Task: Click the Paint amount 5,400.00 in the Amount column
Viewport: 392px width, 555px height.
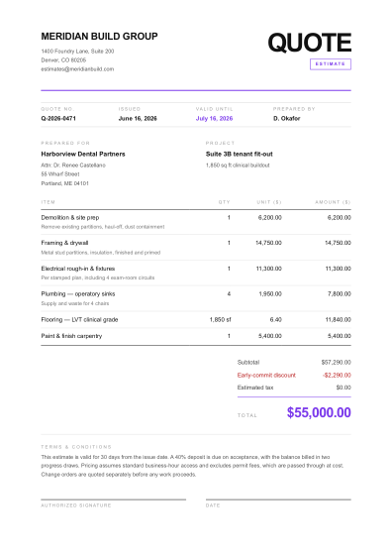Action: pos(339,336)
